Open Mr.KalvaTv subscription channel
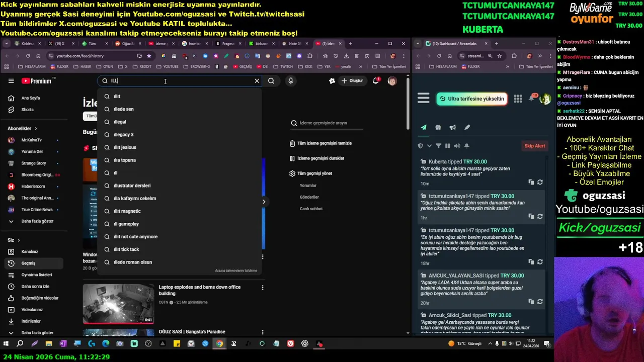This screenshot has width=644, height=362. (x=33, y=140)
